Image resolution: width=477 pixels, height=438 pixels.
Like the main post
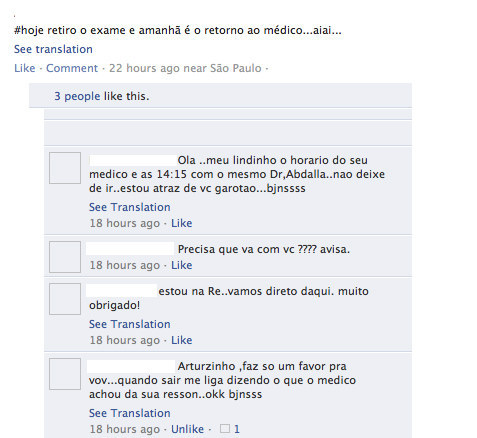(x=25, y=68)
